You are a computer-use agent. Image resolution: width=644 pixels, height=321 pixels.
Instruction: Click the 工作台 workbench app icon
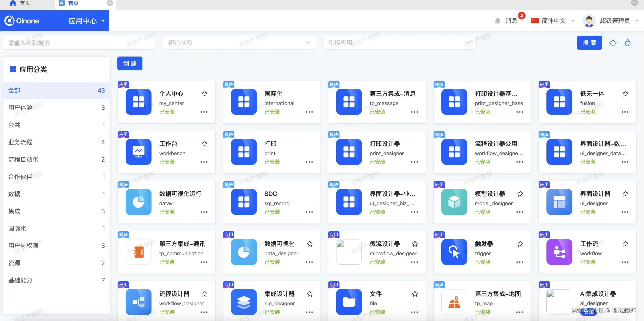click(138, 152)
